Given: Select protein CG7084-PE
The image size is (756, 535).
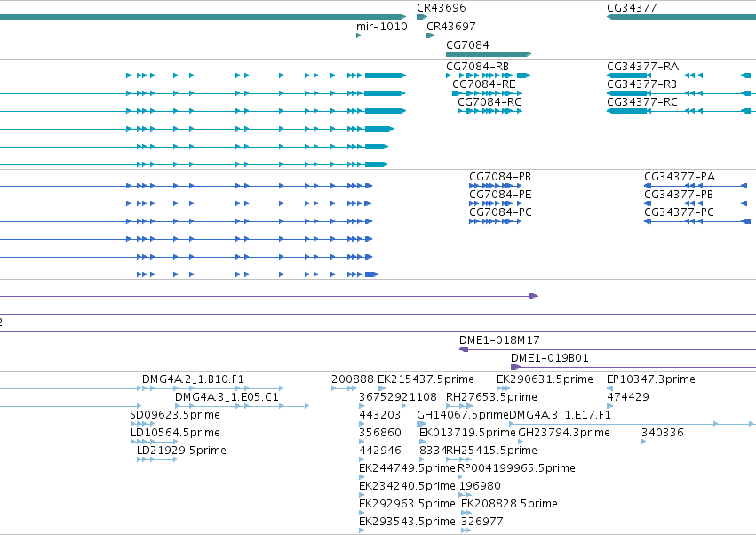Looking at the screenshot, I should pos(500,195).
